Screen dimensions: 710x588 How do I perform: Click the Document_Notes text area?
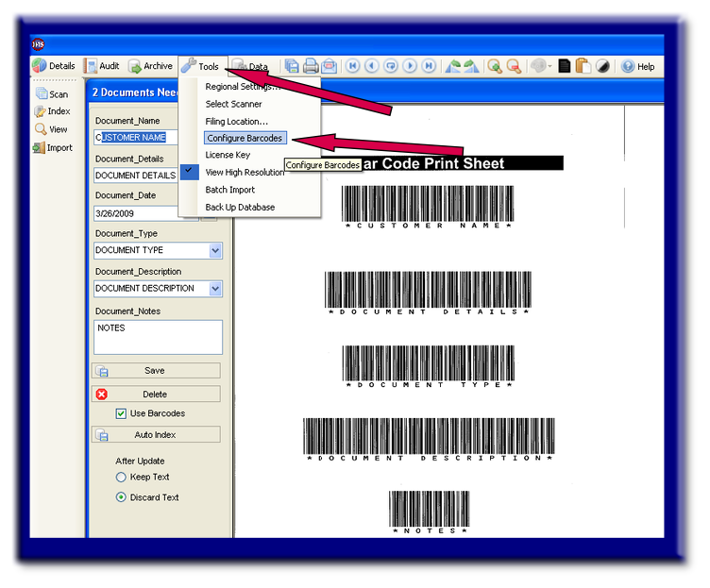click(x=158, y=337)
